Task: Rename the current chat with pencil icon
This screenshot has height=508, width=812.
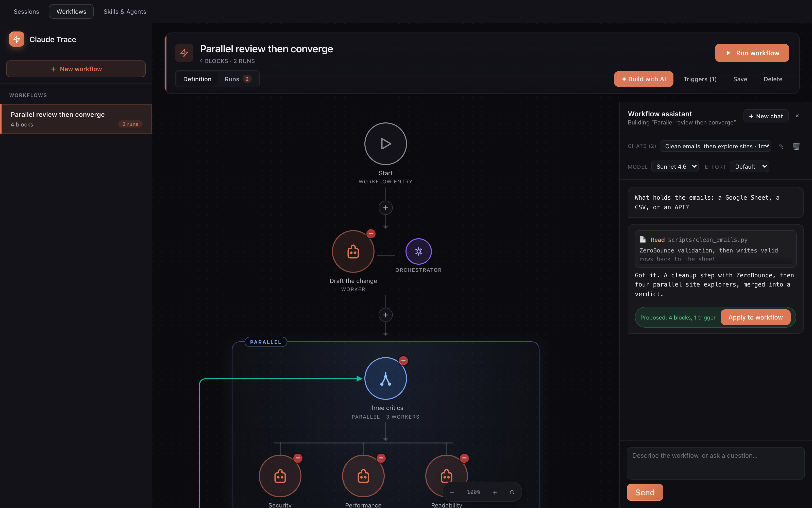Action: click(x=781, y=146)
